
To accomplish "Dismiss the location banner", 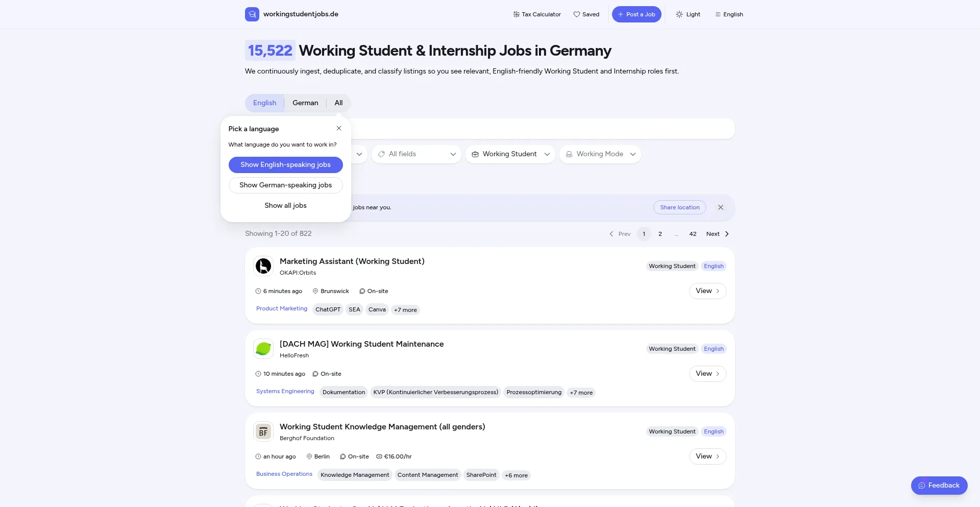I will click(x=721, y=207).
